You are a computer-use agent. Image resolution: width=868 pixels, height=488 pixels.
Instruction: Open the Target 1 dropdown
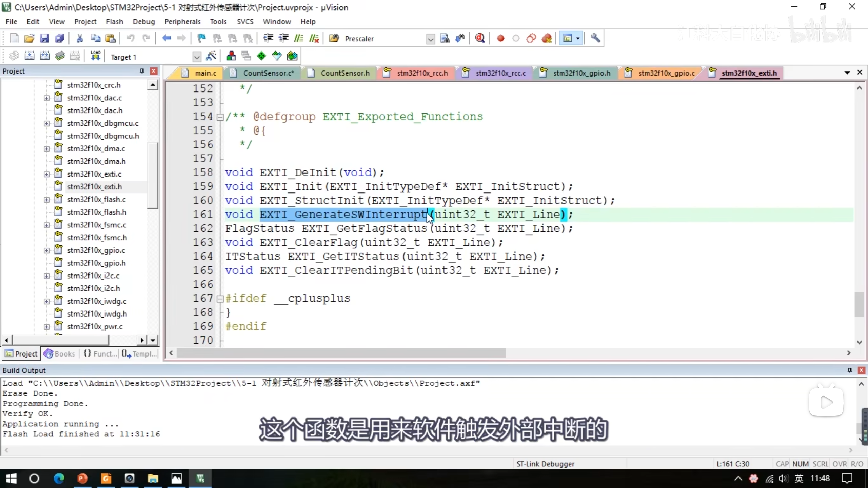coord(196,57)
